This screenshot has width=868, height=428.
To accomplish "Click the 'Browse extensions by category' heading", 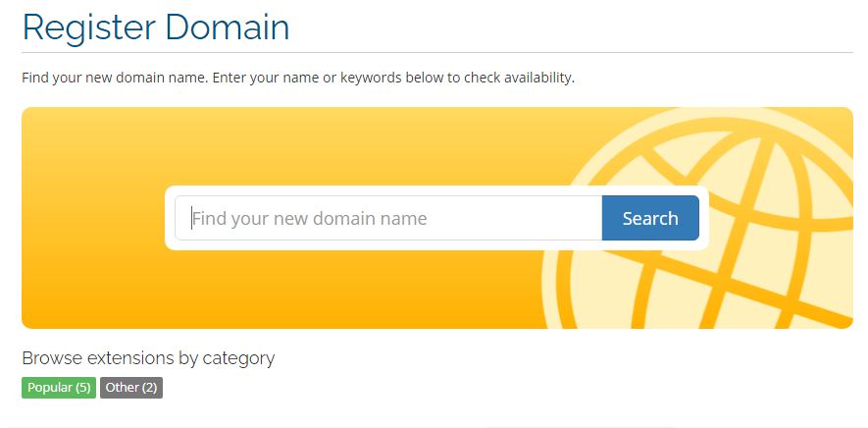I will [x=148, y=358].
